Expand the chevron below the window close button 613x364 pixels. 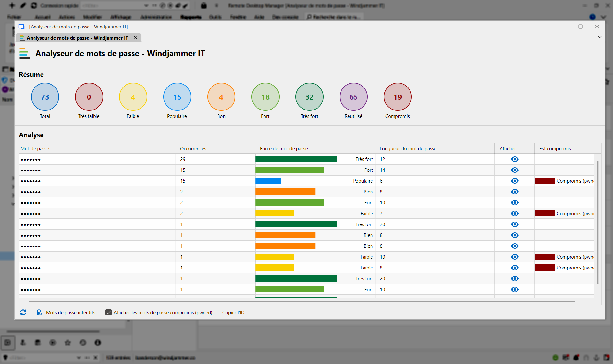[599, 37]
